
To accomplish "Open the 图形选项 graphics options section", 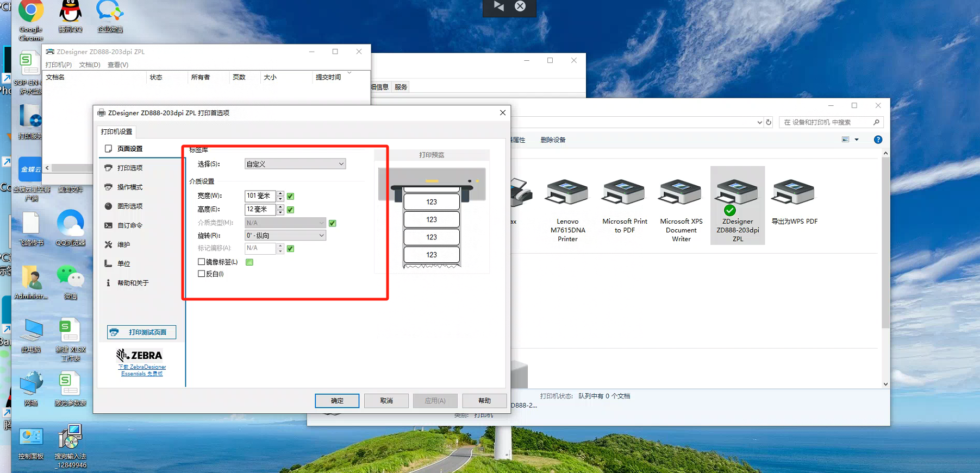I will point(130,206).
